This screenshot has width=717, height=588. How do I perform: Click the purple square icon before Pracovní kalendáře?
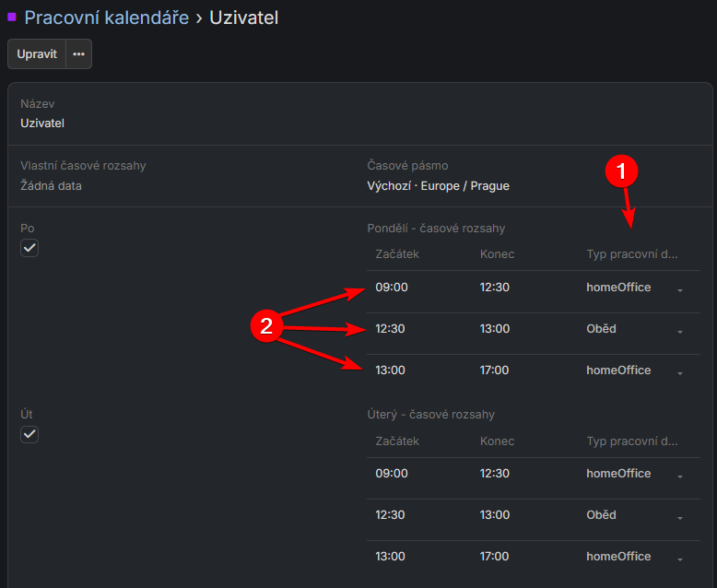12,17
